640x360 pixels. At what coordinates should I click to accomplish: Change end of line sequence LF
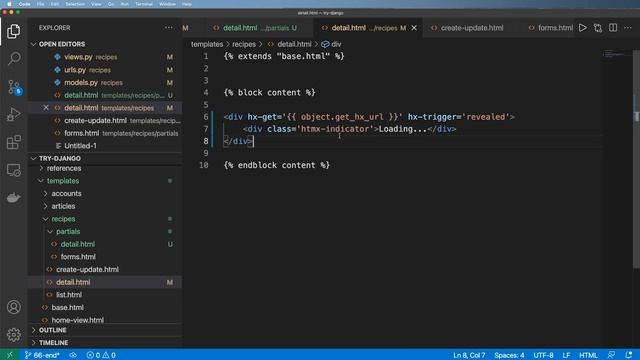pyautogui.click(x=566, y=355)
